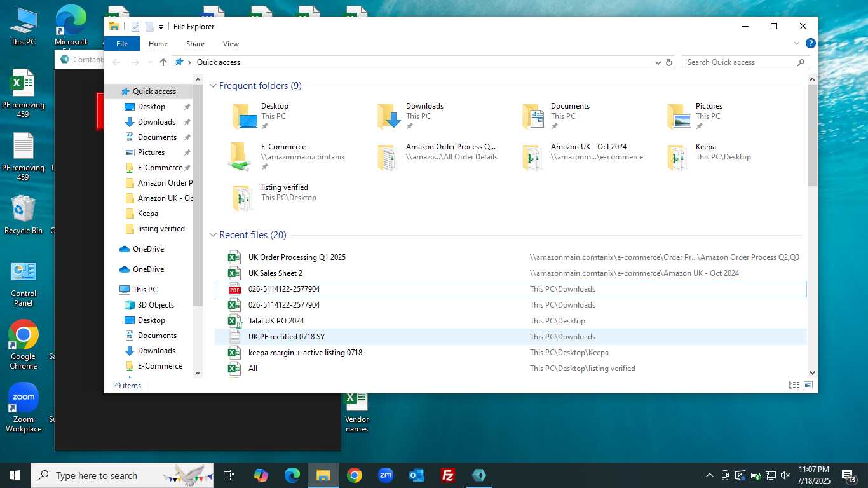868x488 pixels.
Task: Click the taskbar search box
Action: pyautogui.click(x=121, y=475)
